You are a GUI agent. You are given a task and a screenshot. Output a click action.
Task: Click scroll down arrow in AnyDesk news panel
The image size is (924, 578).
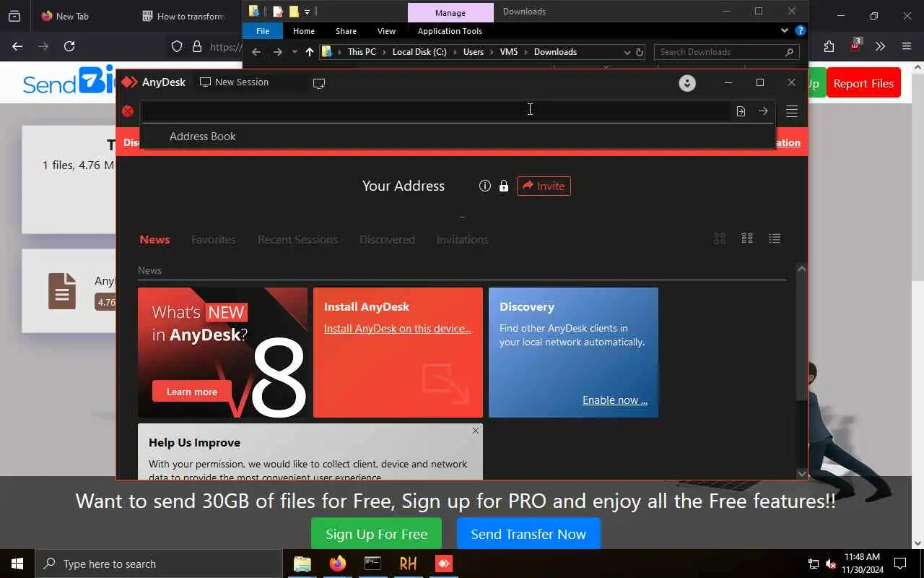coord(801,473)
